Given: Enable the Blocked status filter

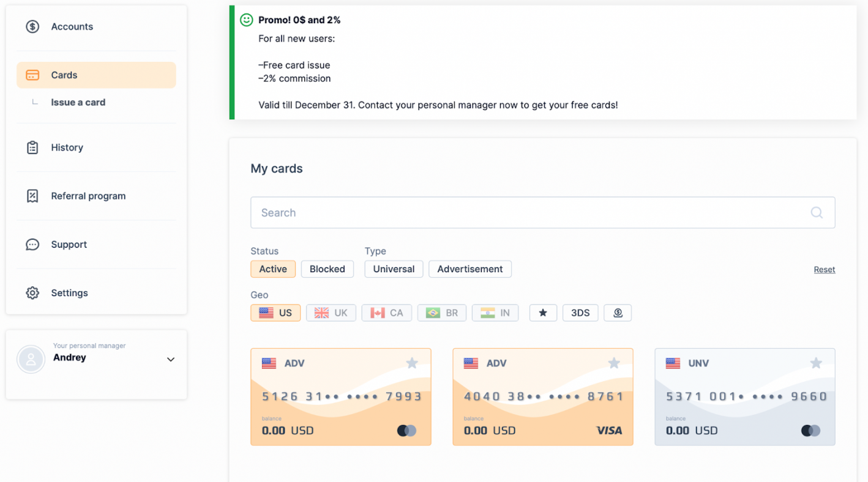Looking at the screenshot, I should pyautogui.click(x=327, y=269).
